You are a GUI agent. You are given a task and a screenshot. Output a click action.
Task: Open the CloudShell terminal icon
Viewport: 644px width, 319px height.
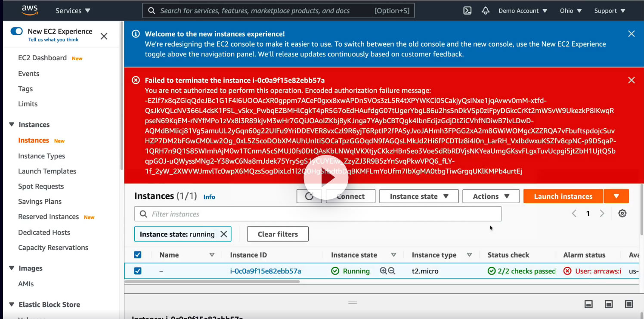tap(468, 11)
